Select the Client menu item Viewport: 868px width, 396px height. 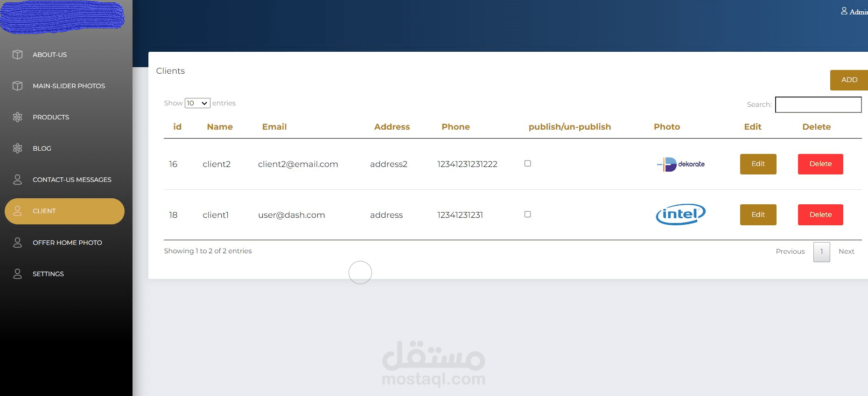pos(65,211)
